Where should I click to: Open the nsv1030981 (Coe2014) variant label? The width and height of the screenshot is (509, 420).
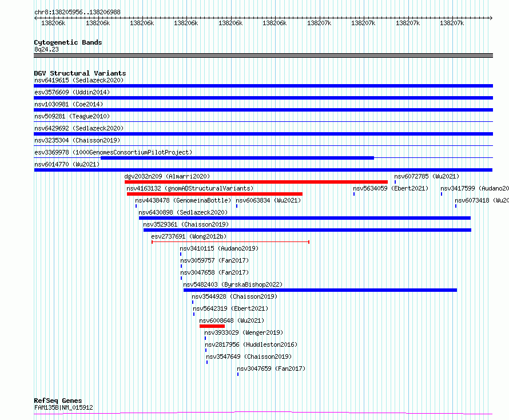[x=69, y=104]
